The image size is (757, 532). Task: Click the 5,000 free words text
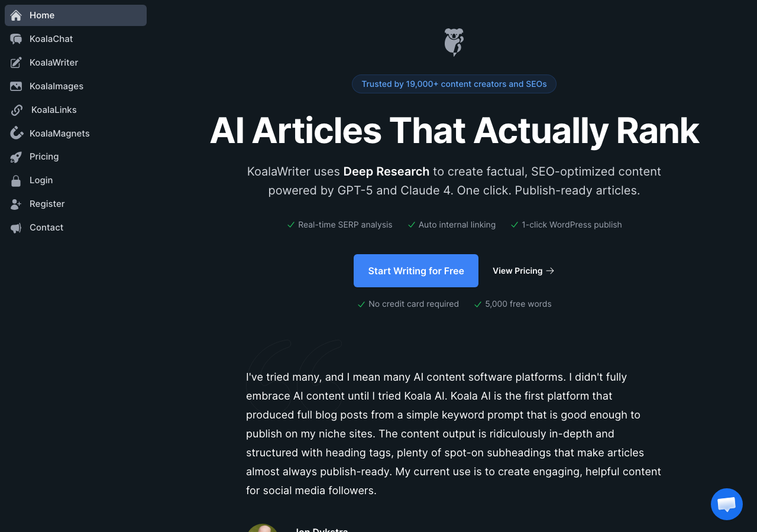coord(518,304)
